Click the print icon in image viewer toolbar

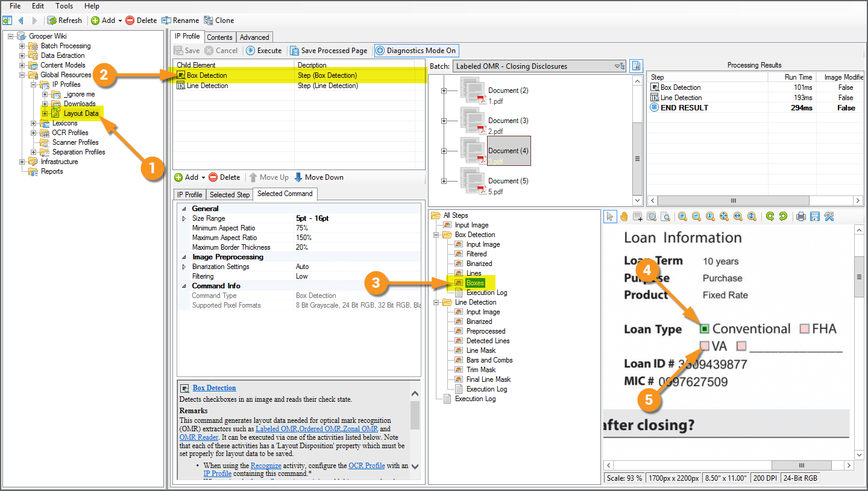[x=800, y=217]
